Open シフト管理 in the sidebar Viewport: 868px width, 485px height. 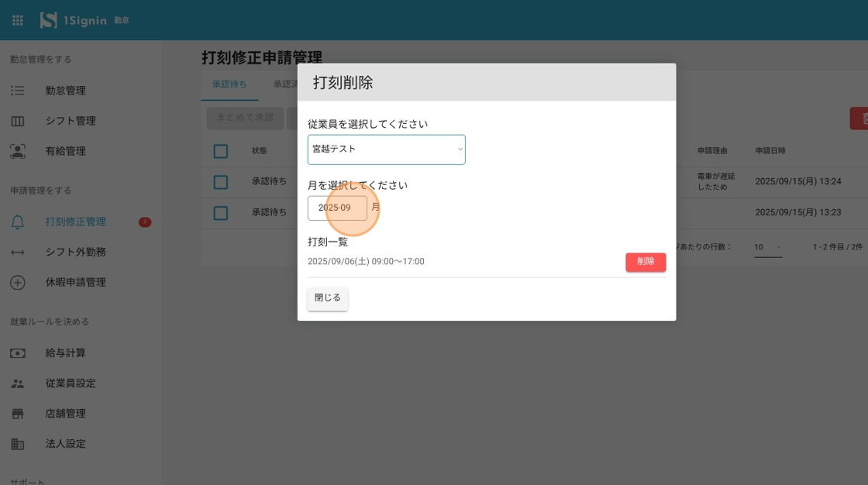(71, 121)
